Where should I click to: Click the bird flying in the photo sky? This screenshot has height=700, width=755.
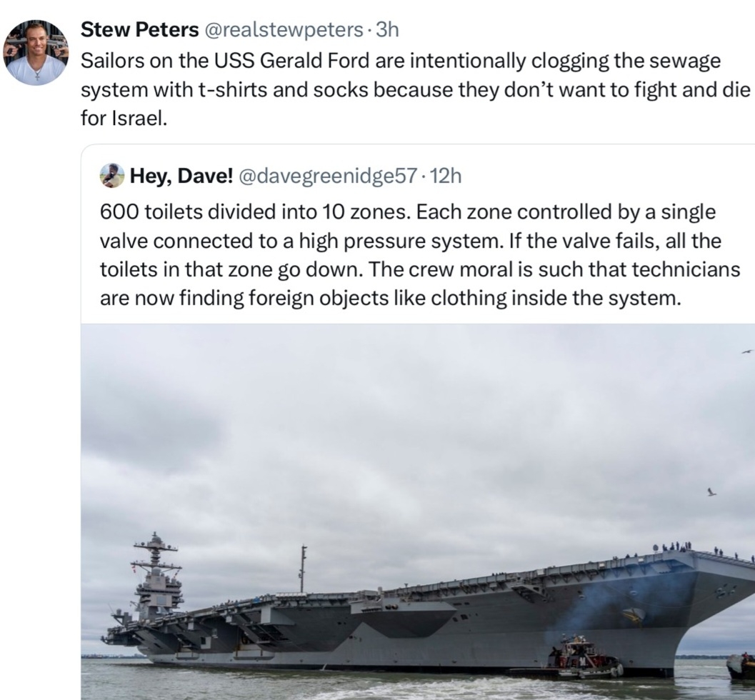tap(710, 491)
